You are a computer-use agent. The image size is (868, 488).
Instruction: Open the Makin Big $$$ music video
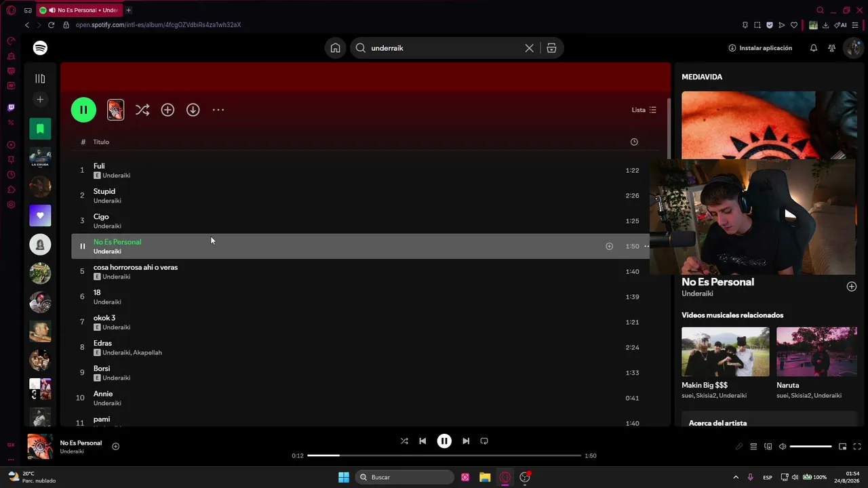point(725,352)
